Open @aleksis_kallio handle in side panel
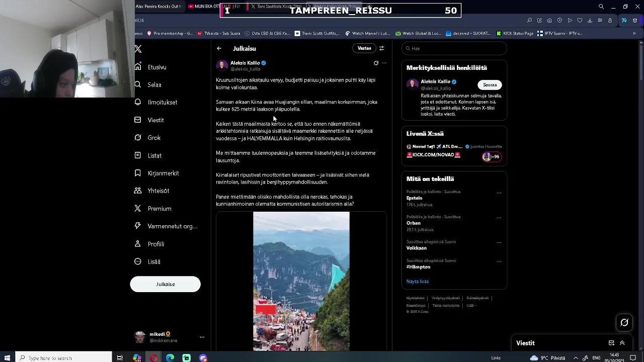The height and width of the screenshot is (362, 644). pos(436,88)
